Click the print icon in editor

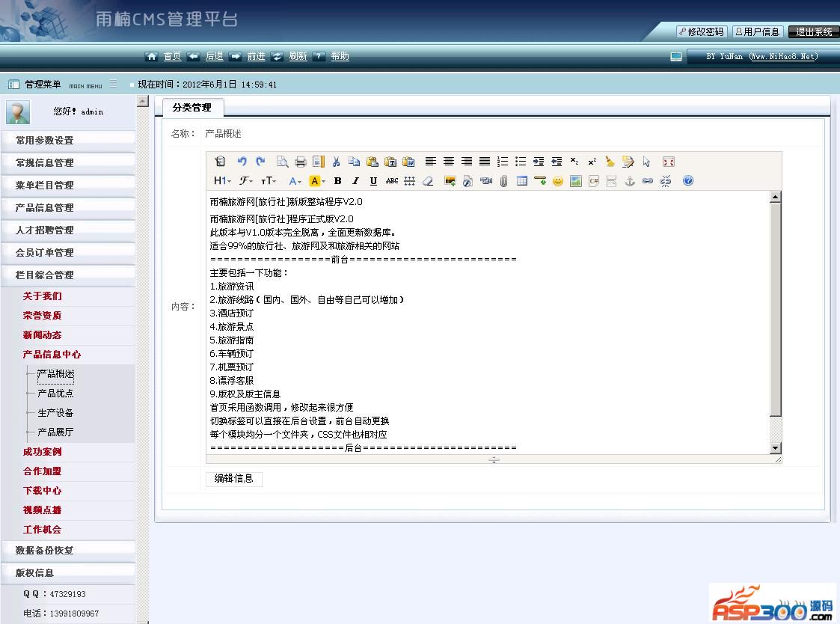click(x=301, y=162)
